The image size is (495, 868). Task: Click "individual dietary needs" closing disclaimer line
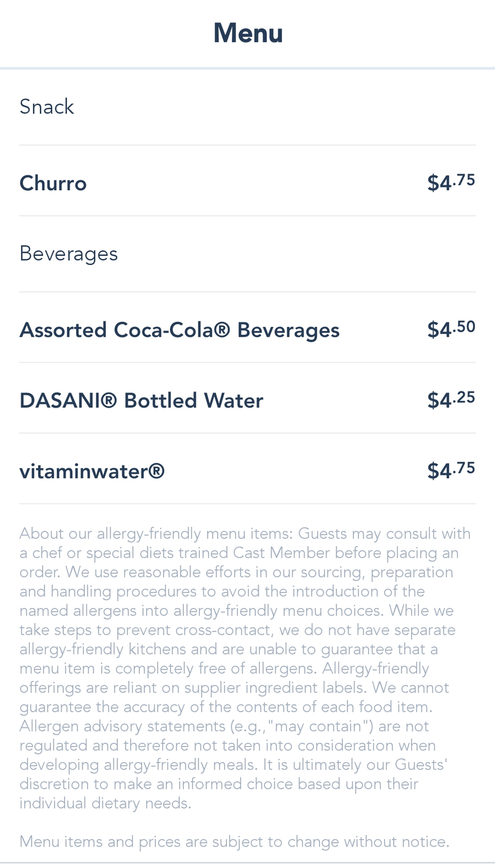pos(105,804)
